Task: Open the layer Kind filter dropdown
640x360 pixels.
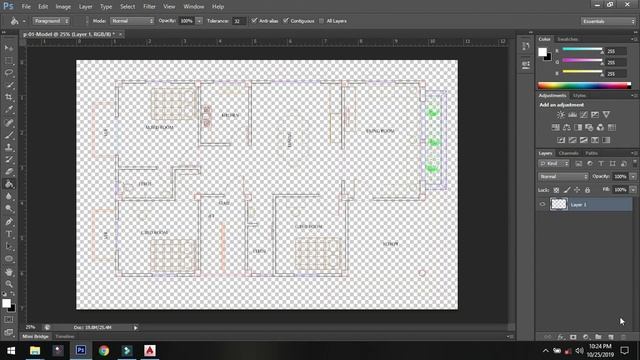Action: [x=553, y=164]
